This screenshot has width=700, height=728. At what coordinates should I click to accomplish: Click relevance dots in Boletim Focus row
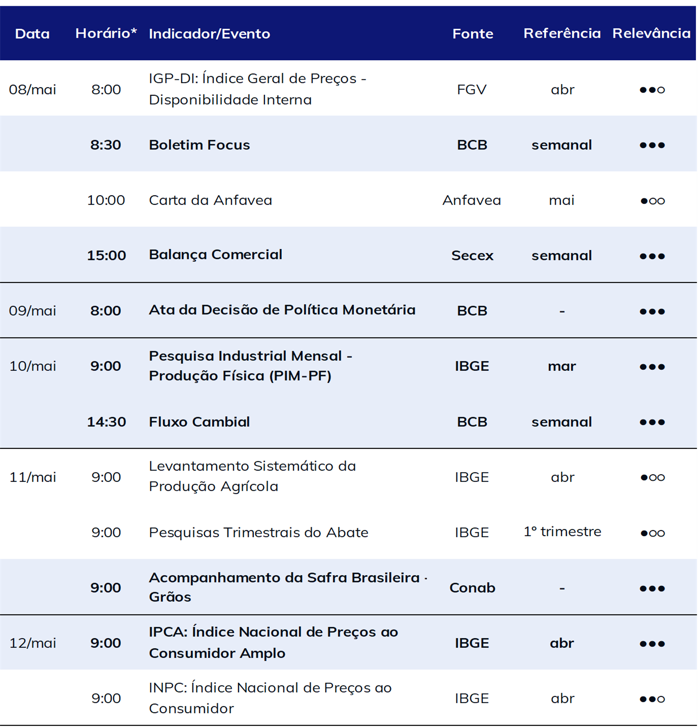[652, 145]
